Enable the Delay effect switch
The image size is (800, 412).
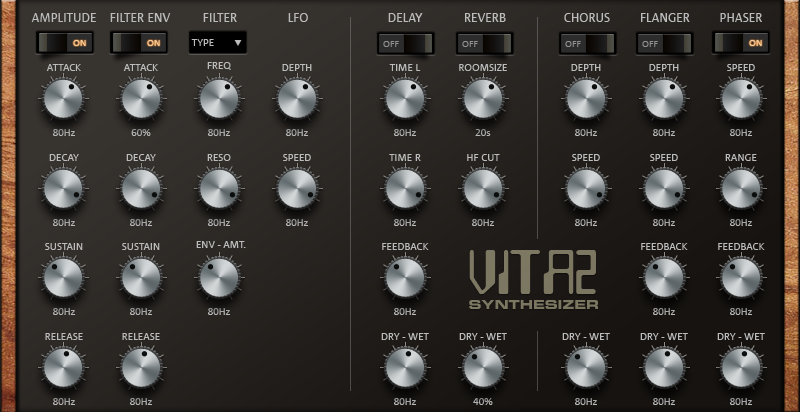[x=405, y=43]
